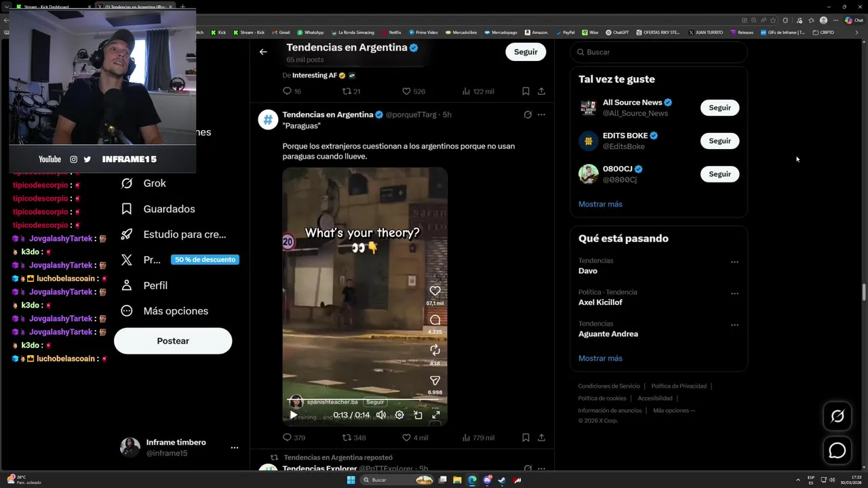Open options for the Aguante Andrea trend
This screenshot has height=488, width=868.
[x=734, y=325]
